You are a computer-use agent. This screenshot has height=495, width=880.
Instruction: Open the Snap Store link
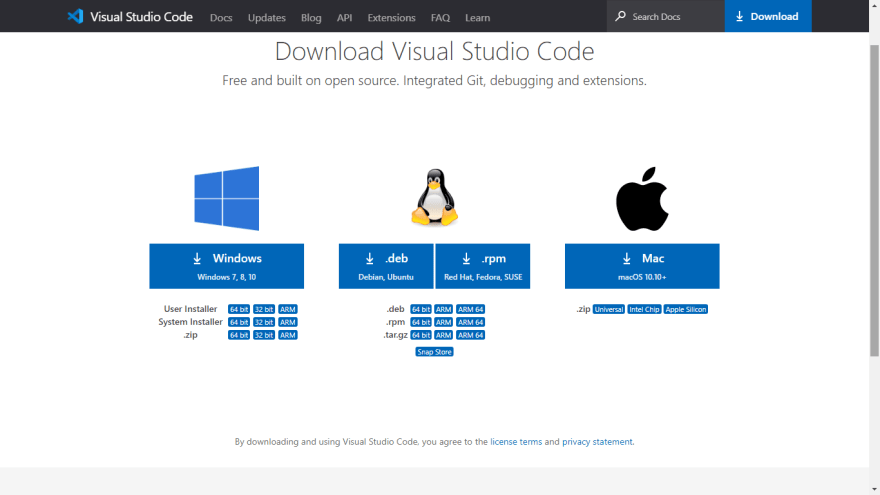click(x=434, y=352)
